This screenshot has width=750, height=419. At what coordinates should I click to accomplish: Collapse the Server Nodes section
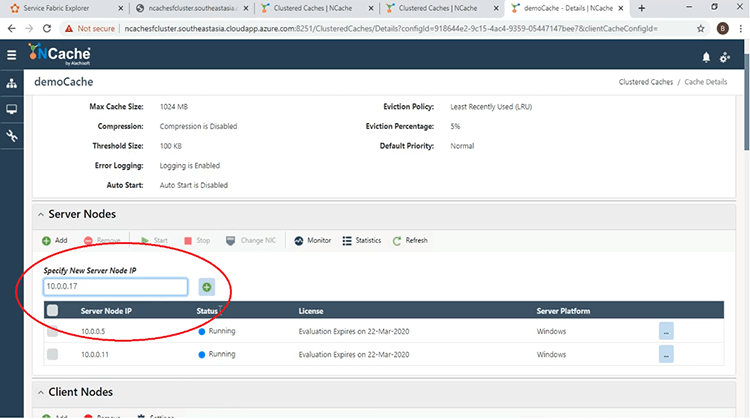[41, 215]
